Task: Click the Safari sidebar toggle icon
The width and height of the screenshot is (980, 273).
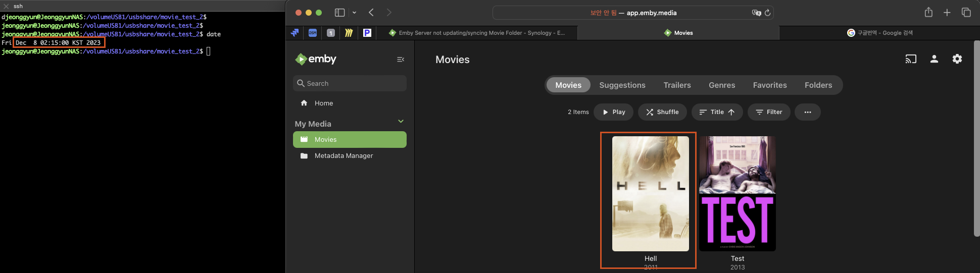Action: 340,13
